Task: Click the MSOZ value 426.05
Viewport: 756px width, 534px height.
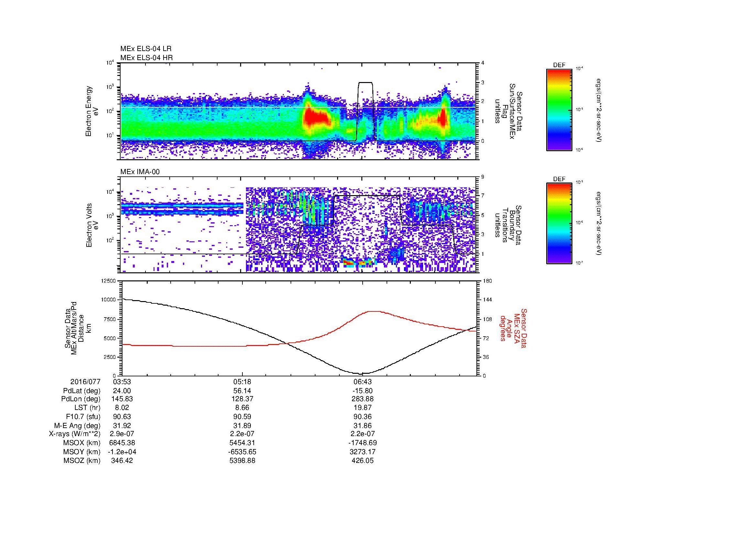Action: 363,461
